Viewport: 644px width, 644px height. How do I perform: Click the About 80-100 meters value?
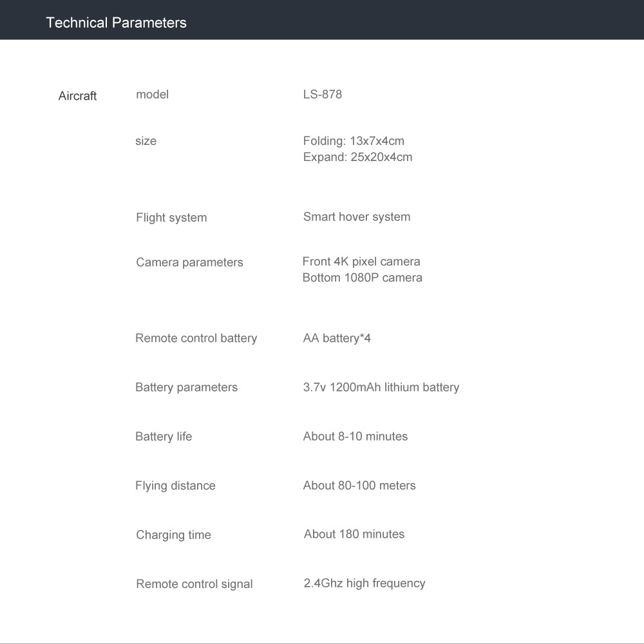coord(359,486)
